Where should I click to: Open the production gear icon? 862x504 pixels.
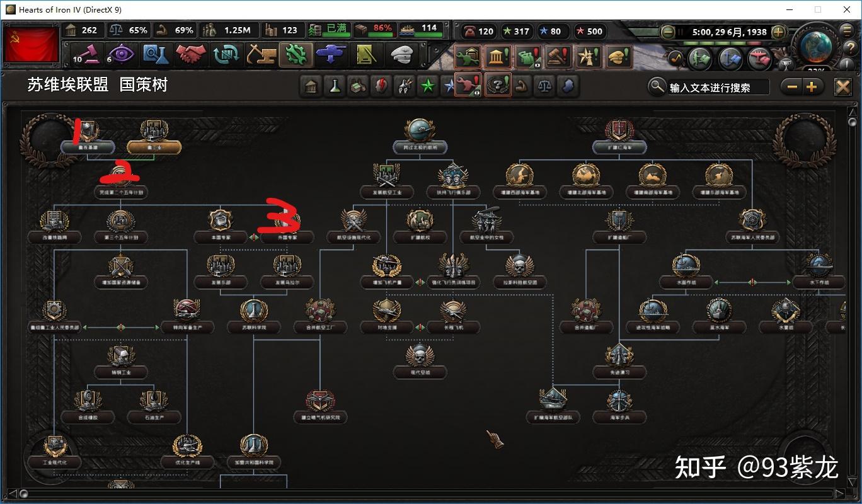tap(296, 55)
